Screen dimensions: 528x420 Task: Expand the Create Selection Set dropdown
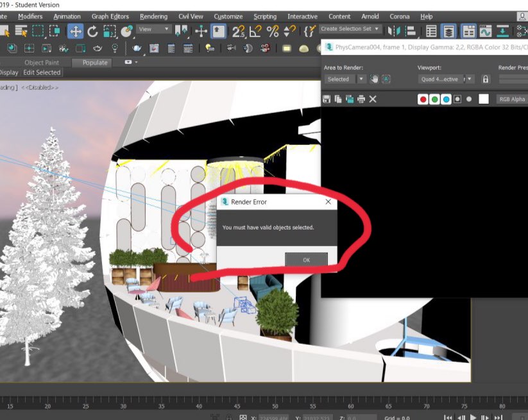tap(350, 29)
